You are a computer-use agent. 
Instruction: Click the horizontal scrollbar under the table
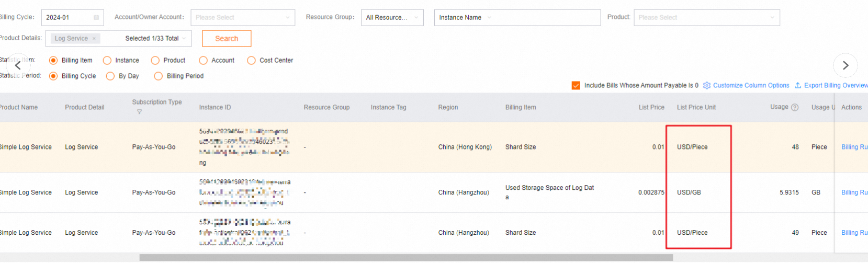pos(405,258)
